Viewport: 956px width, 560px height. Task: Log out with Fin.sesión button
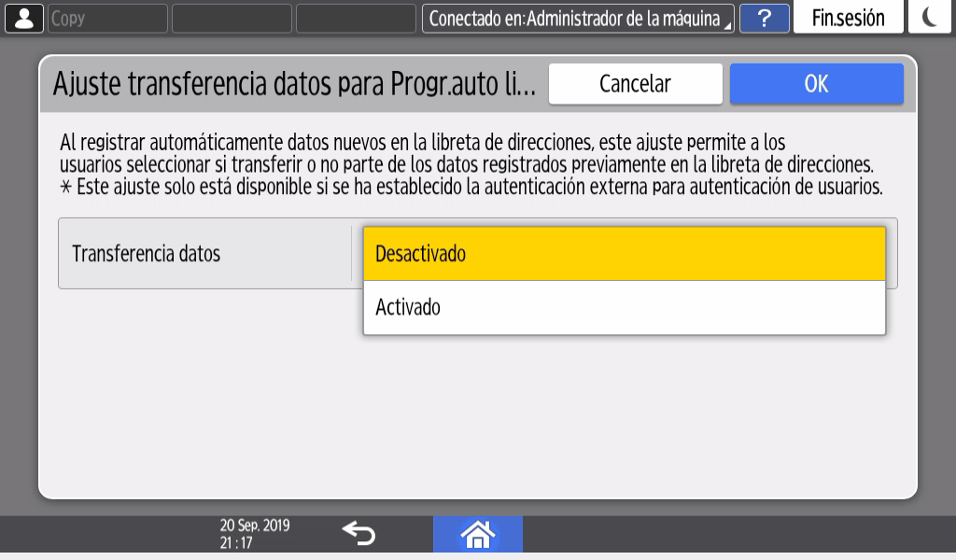848,18
